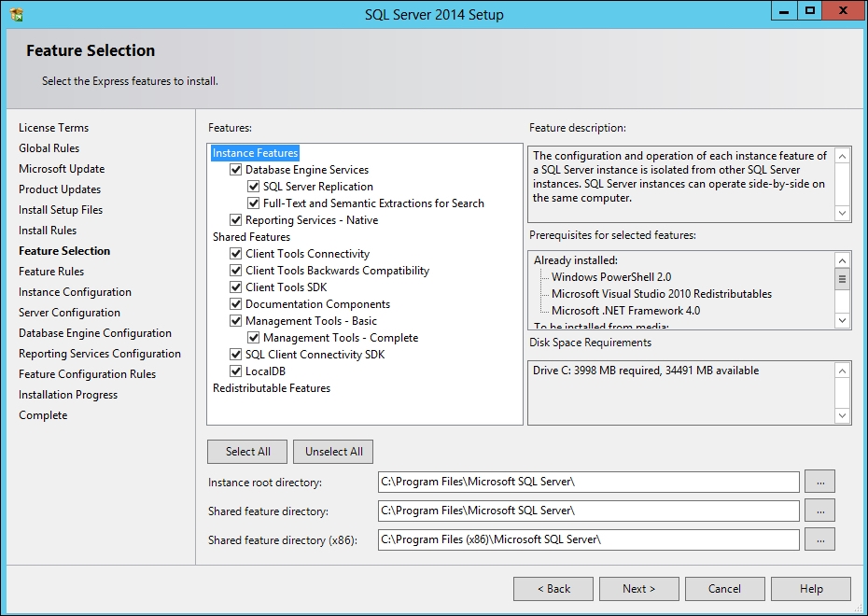Image resolution: width=868 pixels, height=616 pixels.
Task: Select Windows PowerShell 2.0 prerequisite
Action: click(611, 276)
